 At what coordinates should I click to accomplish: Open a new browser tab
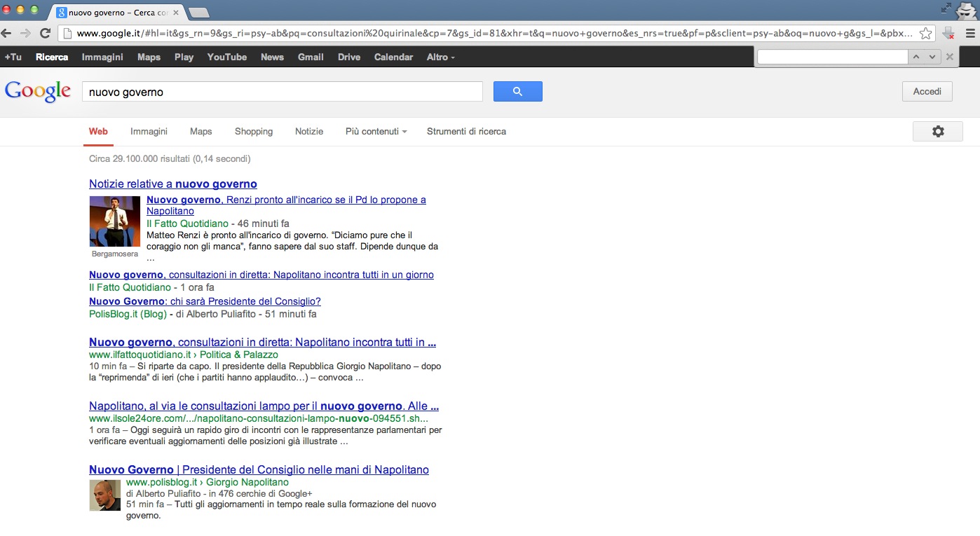coord(199,12)
